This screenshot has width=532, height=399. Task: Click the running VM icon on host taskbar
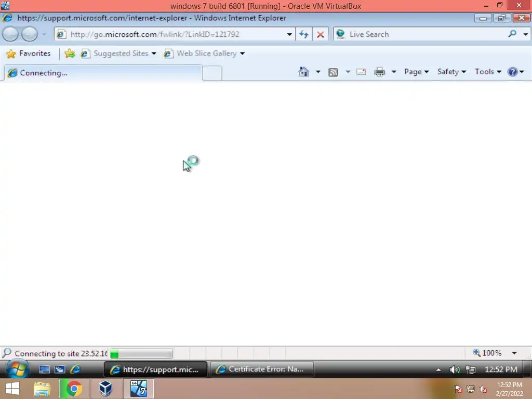(138, 389)
